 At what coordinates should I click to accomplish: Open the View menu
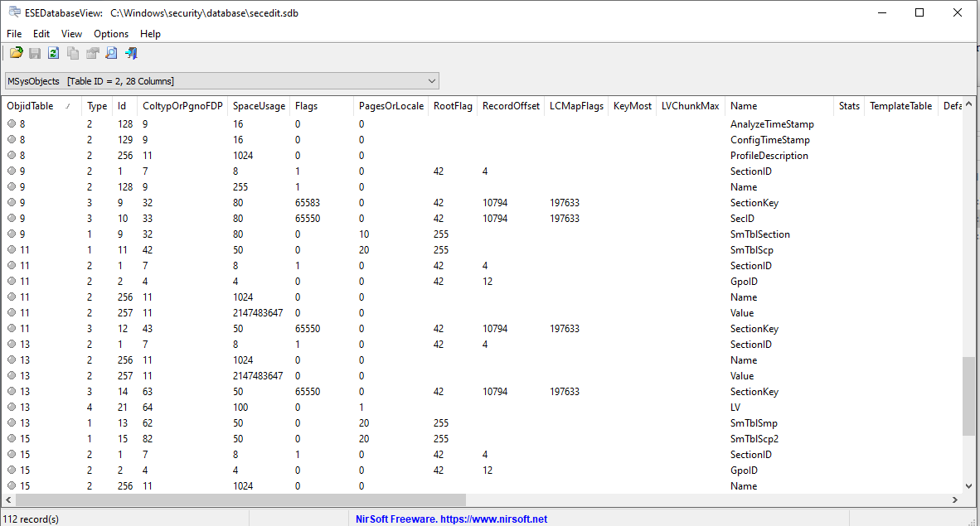(x=71, y=34)
